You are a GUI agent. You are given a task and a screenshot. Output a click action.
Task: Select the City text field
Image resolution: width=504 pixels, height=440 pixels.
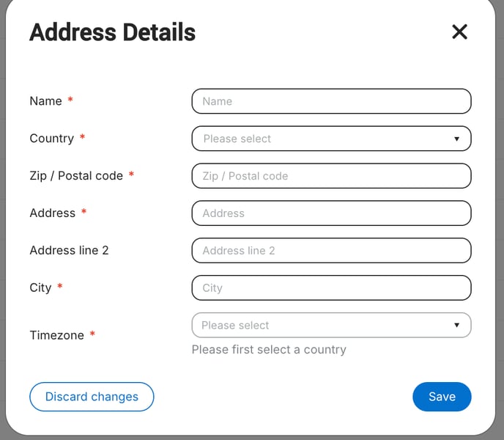[331, 287]
